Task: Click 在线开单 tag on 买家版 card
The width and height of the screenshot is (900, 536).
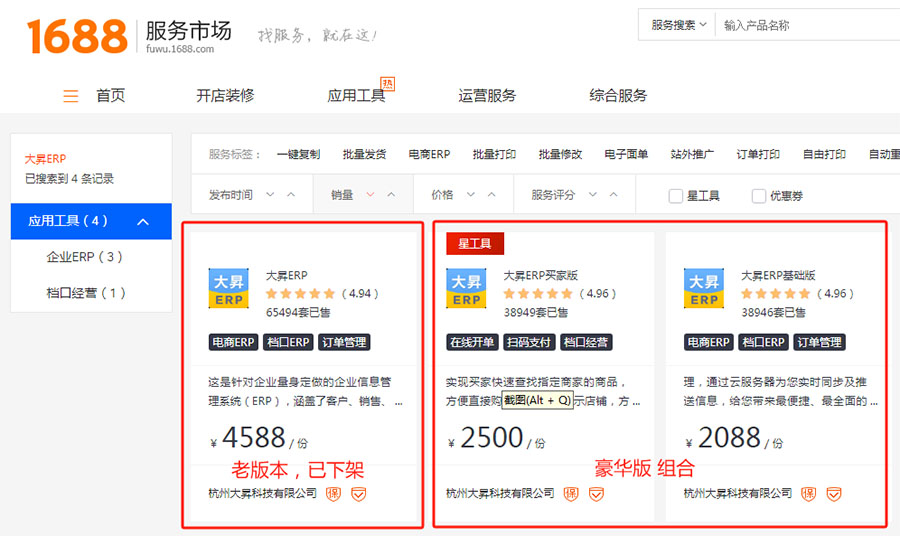Action: [x=472, y=343]
